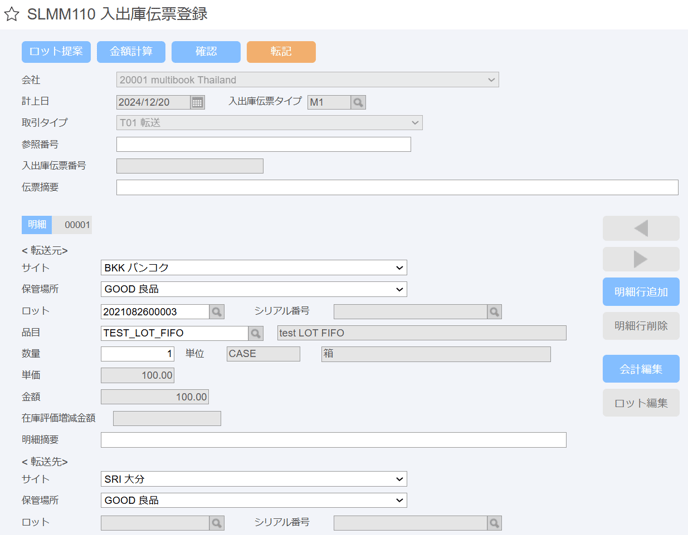
Task: Click the favorite star icon beside SLMM110
Action: click(x=11, y=14)
